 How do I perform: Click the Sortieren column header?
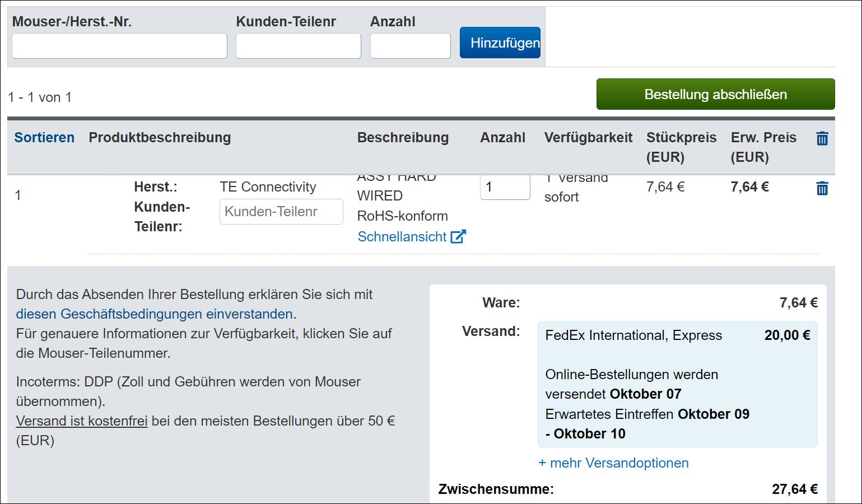[44, 138]
